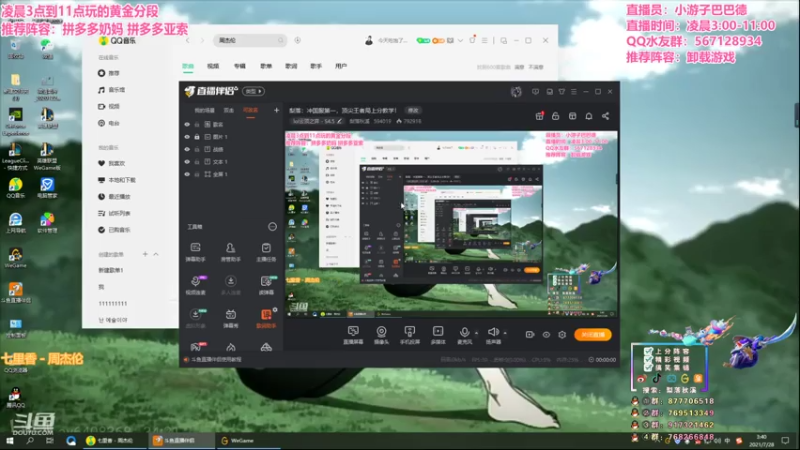
Task: Open the 弹幕助手 danmaku helper tool
Action: (195, 252)
